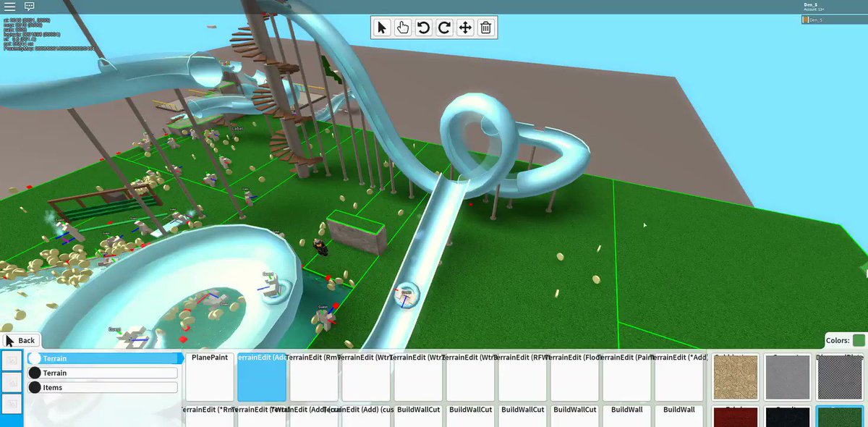Pick the TerrainEdit (Pain tile

pyautogui.click(x=626, y=377)
